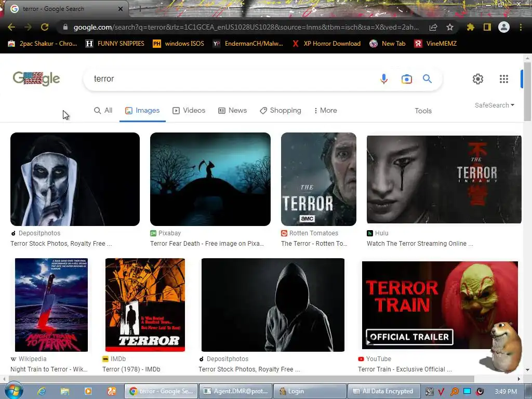Viewport: 532px width, 399px height.
Task: Open Google quick settings gear
Action: click(x=478, y=79)
